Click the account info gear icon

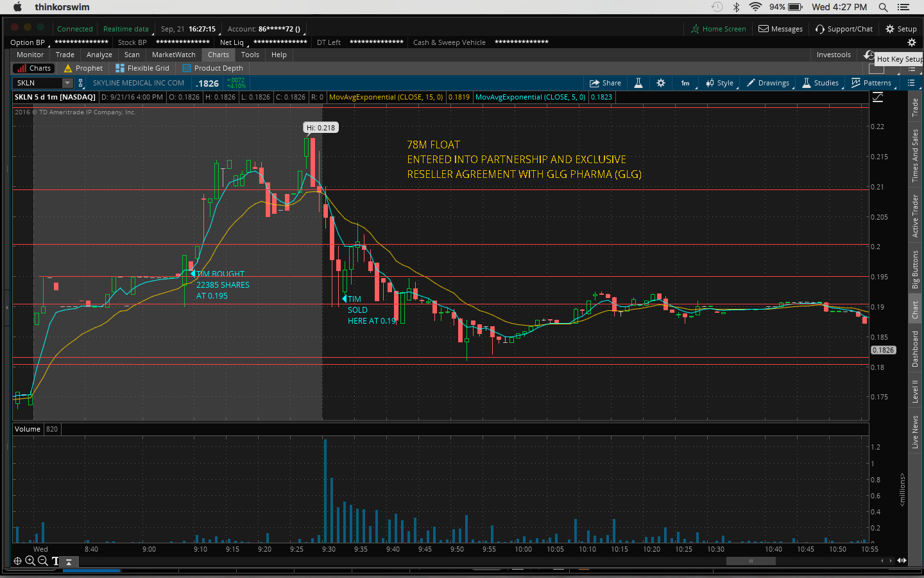coord(911,42)
